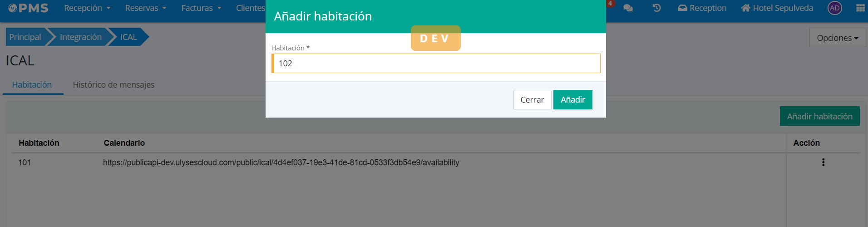
Task: Expand the Recepción menu
Action: pos(87,8)
